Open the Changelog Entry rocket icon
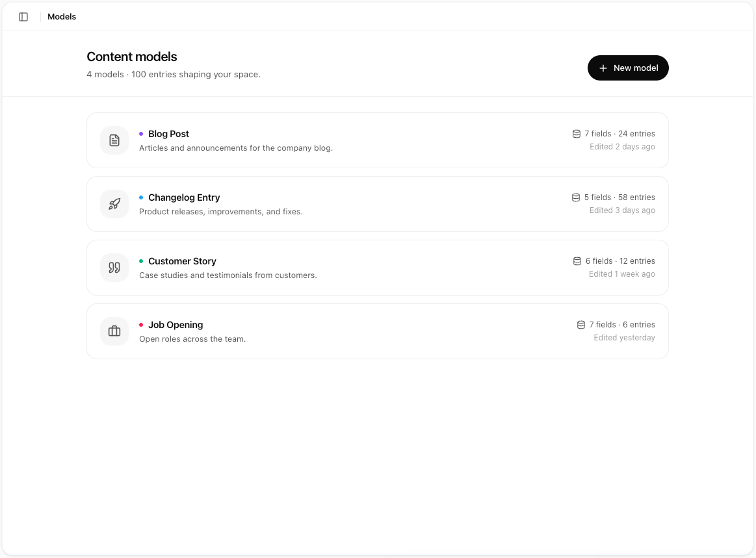756x558 pixels. [114, 204]
